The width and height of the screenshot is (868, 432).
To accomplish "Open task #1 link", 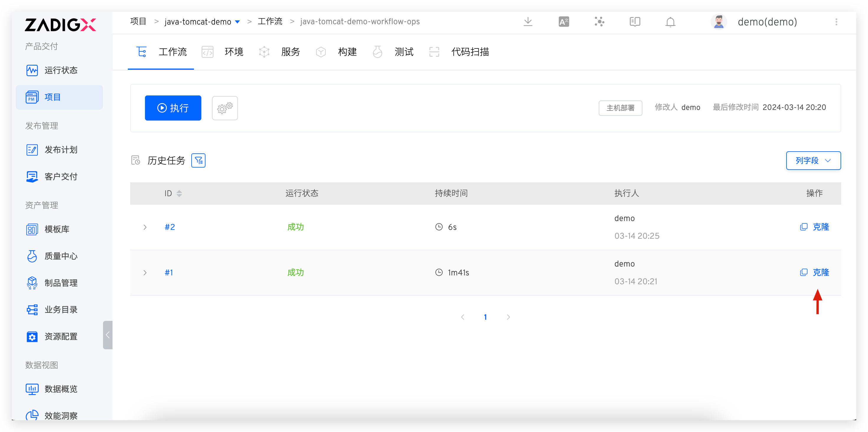I will tap(169, 272).
